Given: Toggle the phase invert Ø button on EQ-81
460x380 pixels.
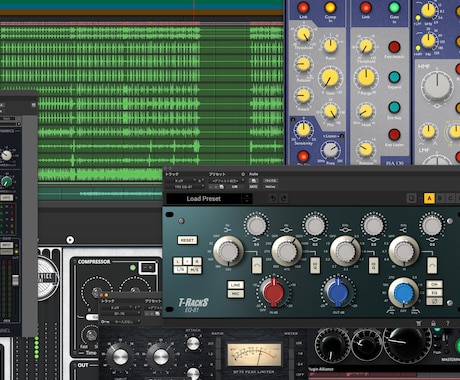Looking at the screenshot, I should coord(434,301).
